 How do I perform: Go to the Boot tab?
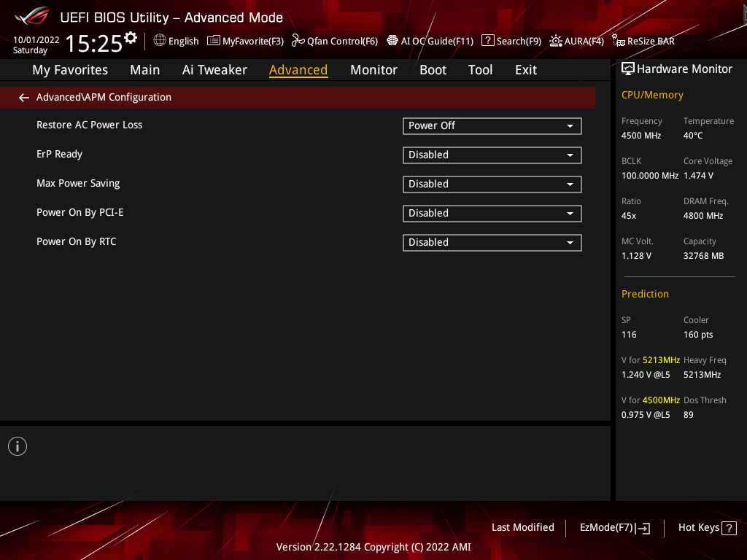[x=433, y=70]
